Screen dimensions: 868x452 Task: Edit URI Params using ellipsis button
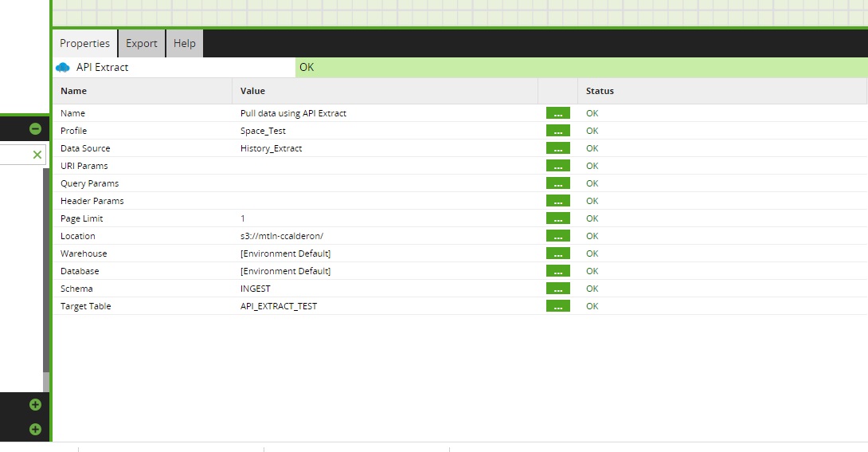pos(557,166)
